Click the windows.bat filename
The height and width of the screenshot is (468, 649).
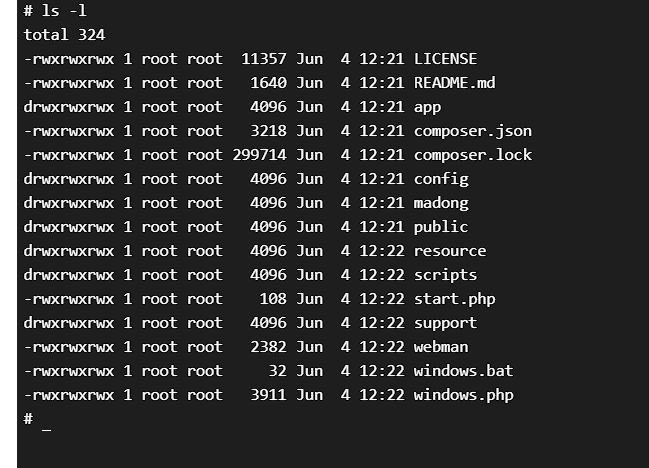coord(463,371)
